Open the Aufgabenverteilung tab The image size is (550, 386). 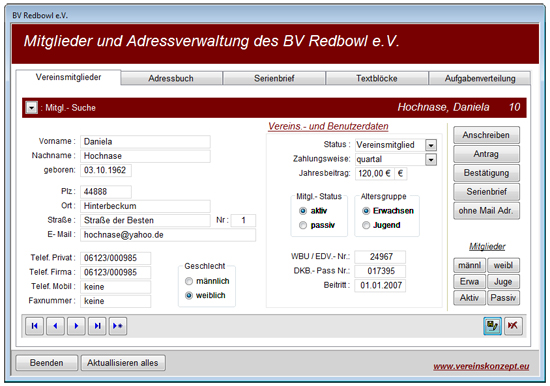(x=480, y=78)
